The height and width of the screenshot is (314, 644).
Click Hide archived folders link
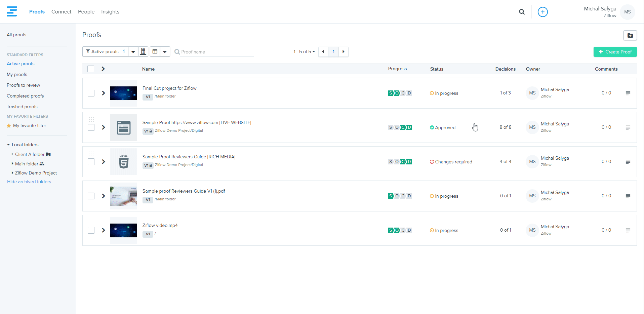29,182
